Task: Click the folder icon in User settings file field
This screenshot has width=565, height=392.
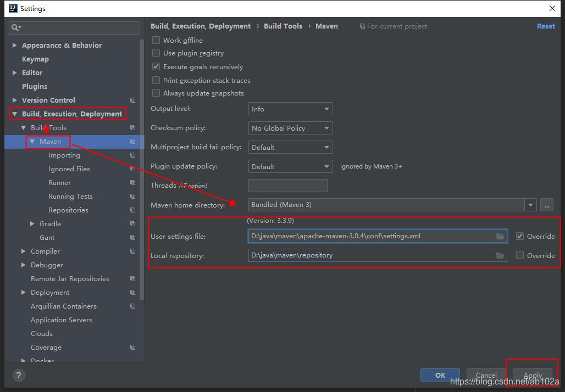Action: tap(500, 237)
